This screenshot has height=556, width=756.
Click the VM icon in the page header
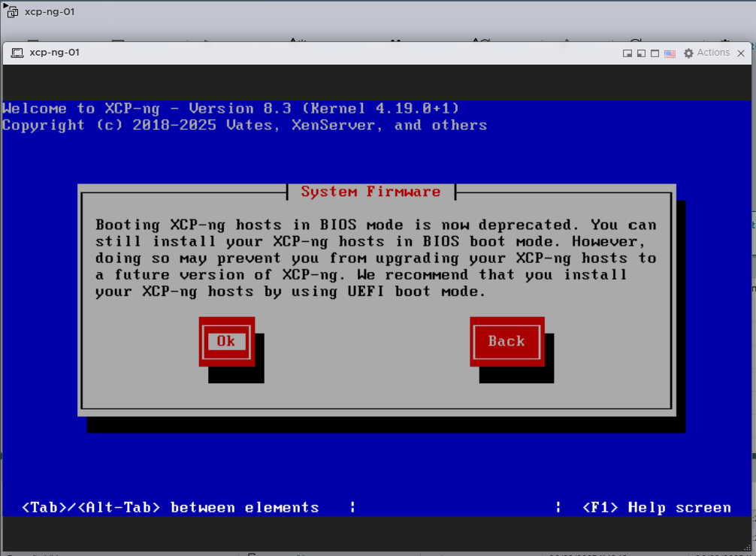(x=12, y=12)
